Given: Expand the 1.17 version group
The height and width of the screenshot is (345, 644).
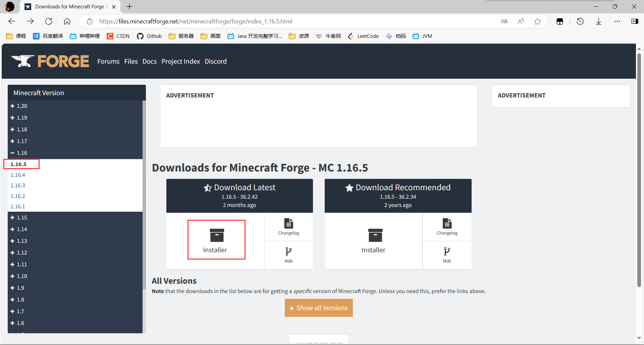Looking at the screenshot, I should 19,141.
